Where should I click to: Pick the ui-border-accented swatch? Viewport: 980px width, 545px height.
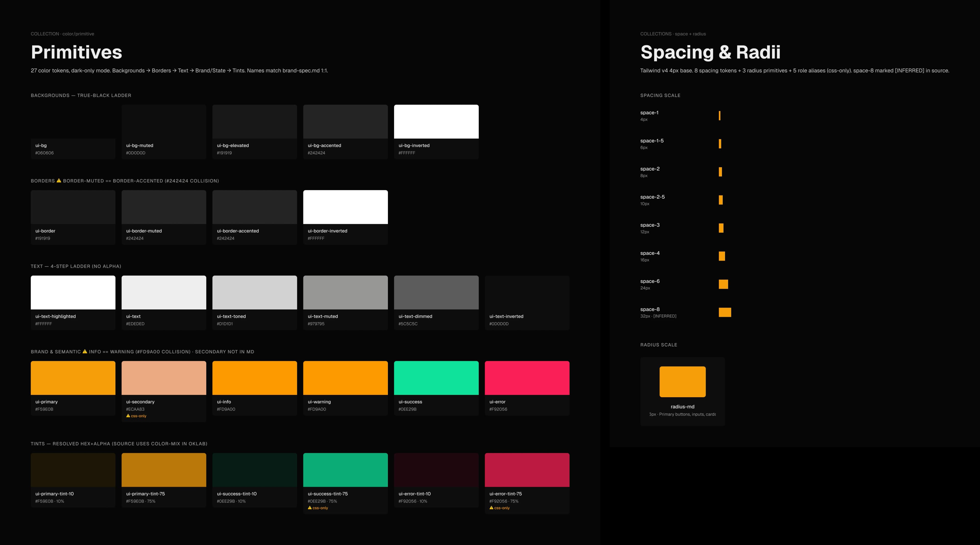point(254,207)
